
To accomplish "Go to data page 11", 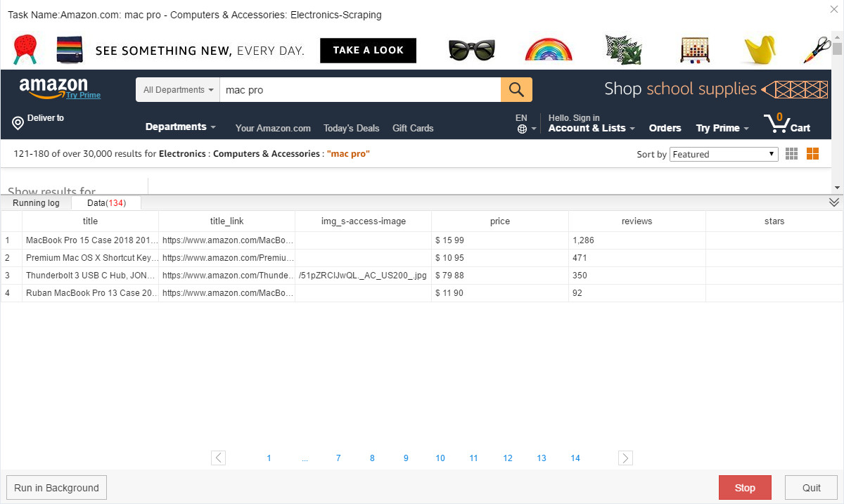I will point(474,458).
